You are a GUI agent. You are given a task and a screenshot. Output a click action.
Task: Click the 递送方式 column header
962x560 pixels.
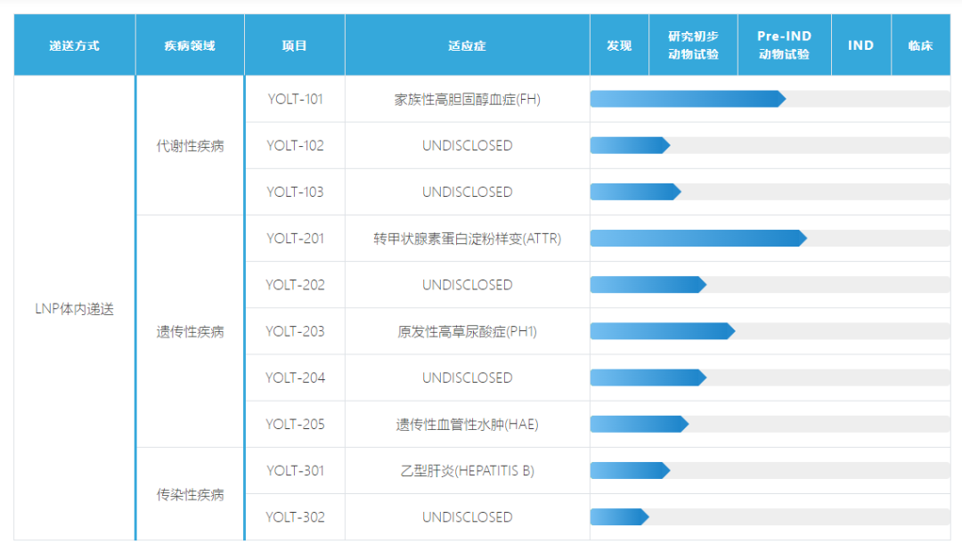click(75, 45)
